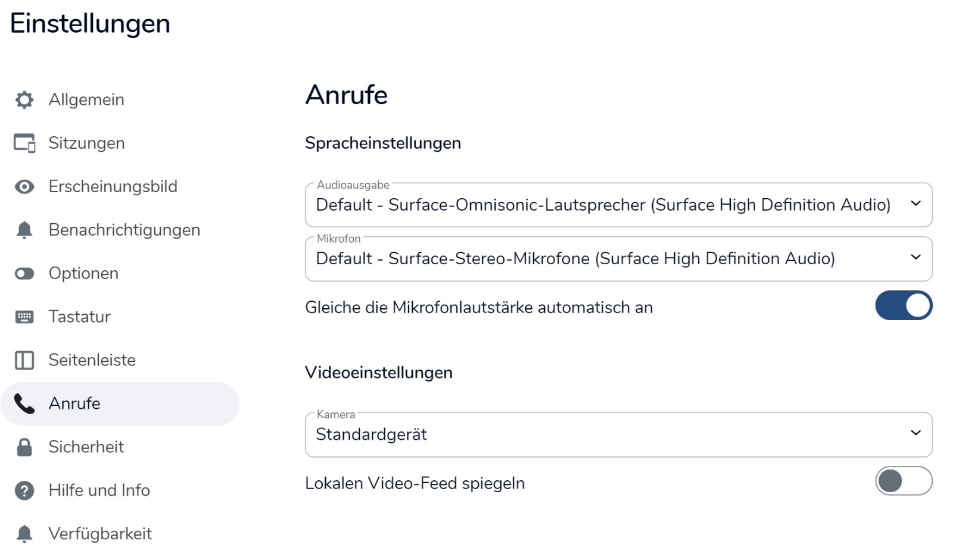Click the lock icon next to Sicherheit
Viewport: 953px width, 560px height.
24,447
